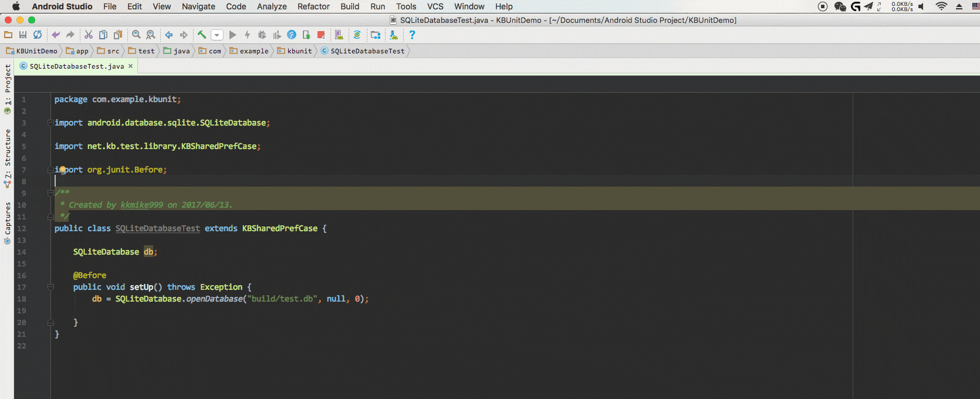This screenshot has width=980, height=399.
Task: Click KBUnitDemo in the breadcrumb bar
Action: click(x=32, y=51)
